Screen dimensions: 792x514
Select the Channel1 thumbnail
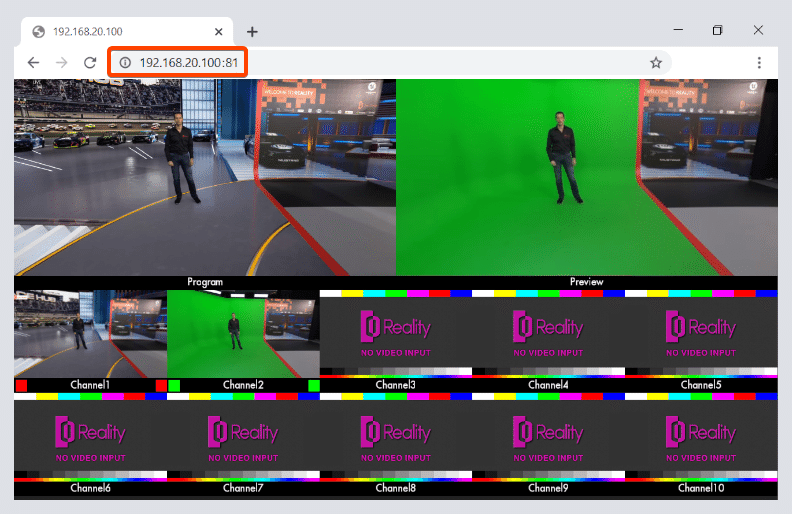point(90,334)
